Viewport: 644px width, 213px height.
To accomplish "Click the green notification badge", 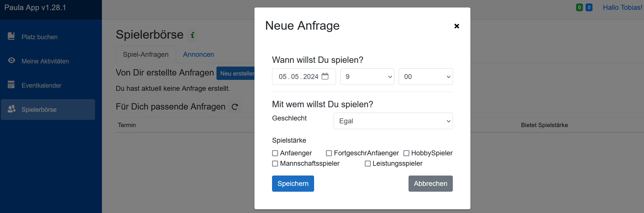I will coord(579,7).
